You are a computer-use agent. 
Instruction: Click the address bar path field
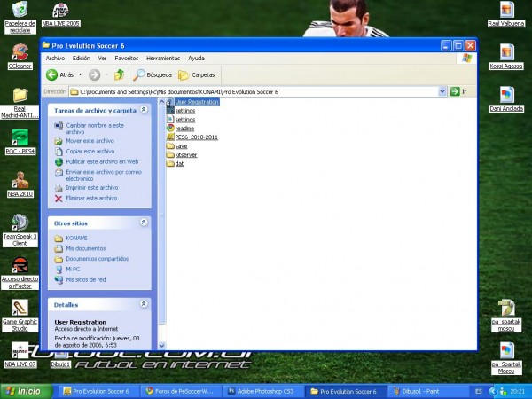[254, 91]
